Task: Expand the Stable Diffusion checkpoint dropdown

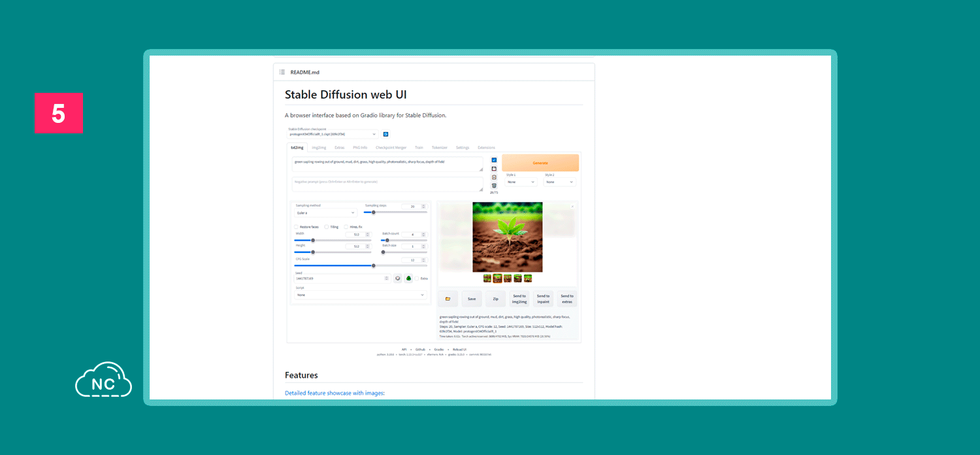Action: coord(332,134)
